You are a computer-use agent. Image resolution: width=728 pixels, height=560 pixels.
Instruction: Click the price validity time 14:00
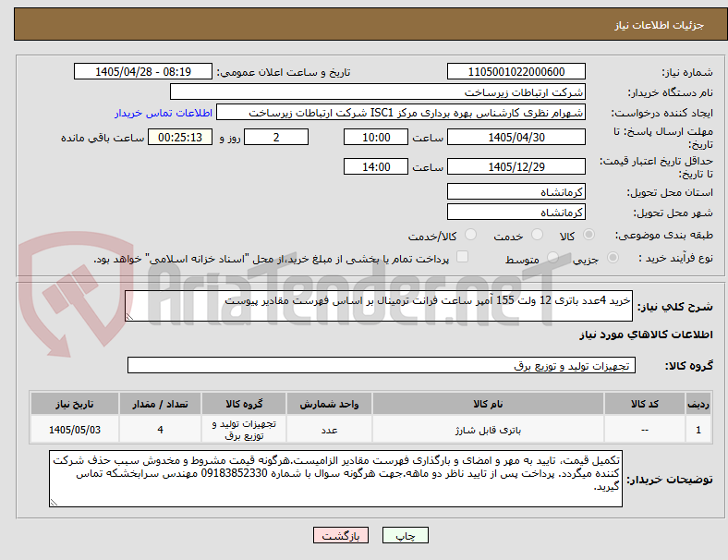click(x=376, y=166)
